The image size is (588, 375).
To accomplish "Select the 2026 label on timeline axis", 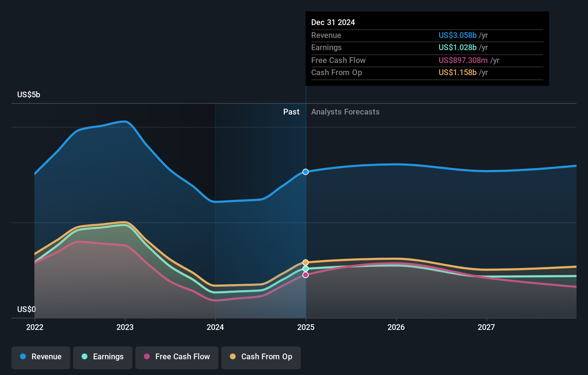I will coord(396,327).
